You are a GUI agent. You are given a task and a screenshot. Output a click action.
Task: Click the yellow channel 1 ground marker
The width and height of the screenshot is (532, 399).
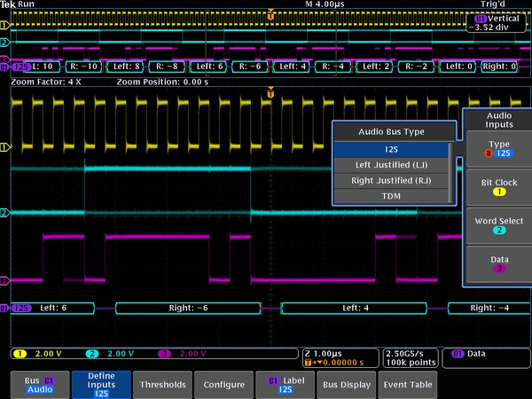click(4, 146)
